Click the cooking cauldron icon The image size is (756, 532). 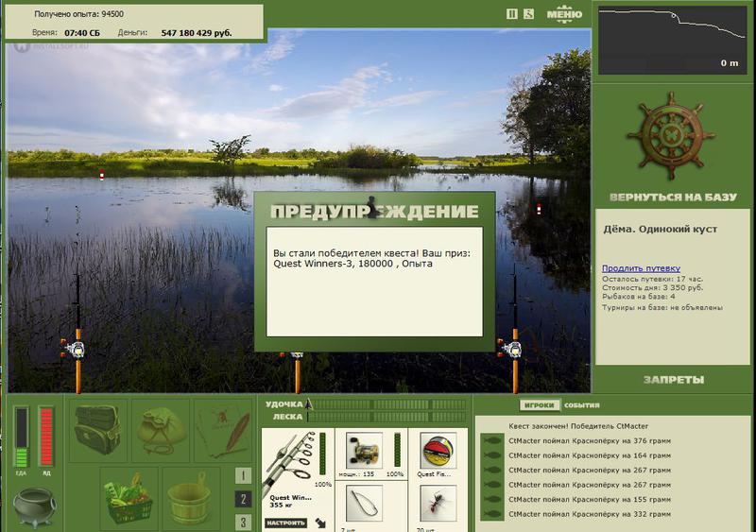tap(34, 506)
